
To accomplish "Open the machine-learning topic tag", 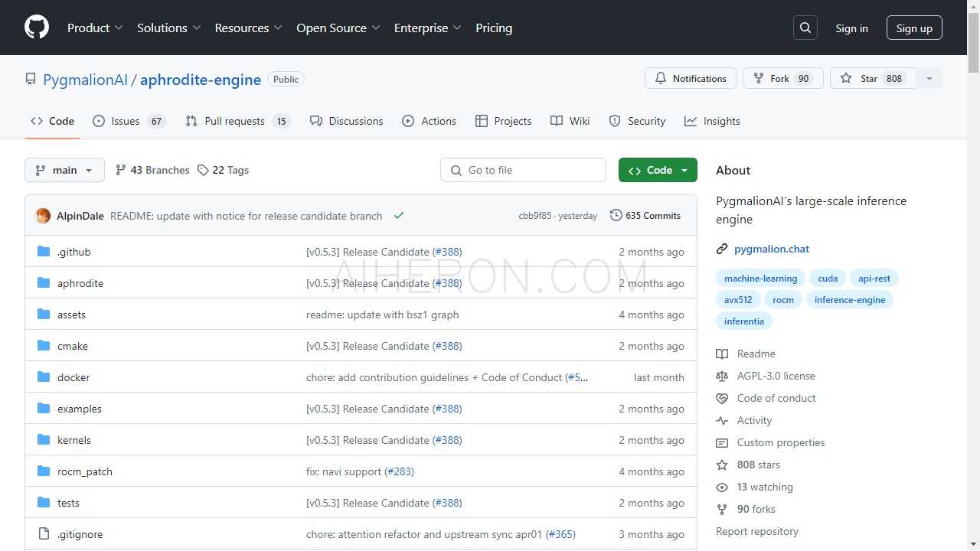I will [x=760, y=279].
